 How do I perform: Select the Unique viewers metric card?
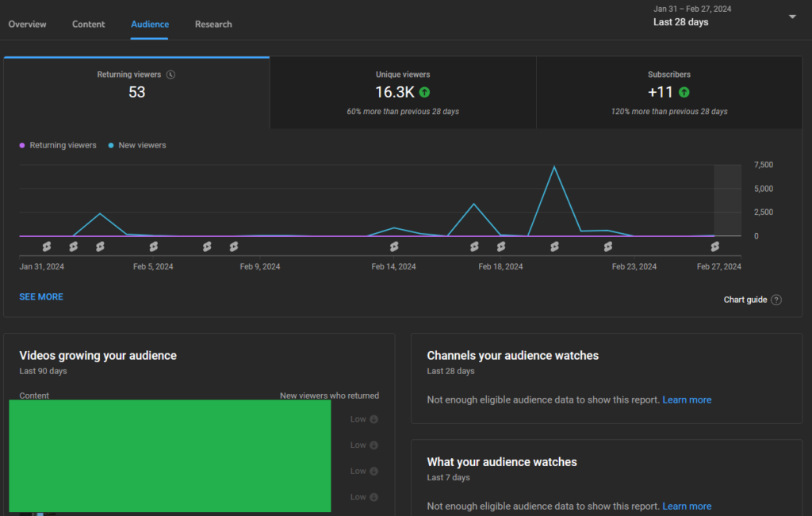(x=403, y=92)
